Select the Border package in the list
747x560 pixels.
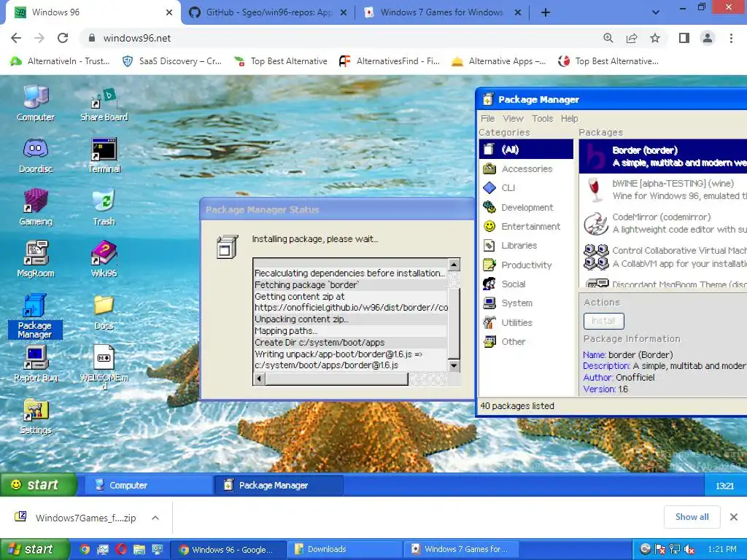662,157
